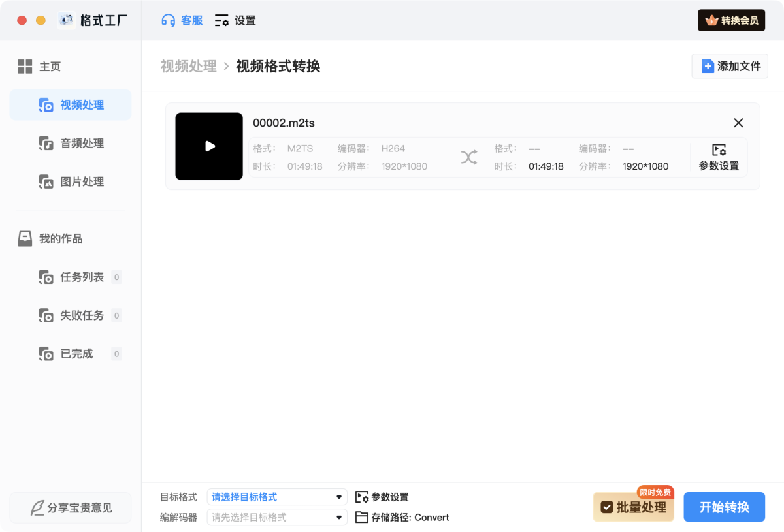Click the 添加文件 button
784x532 pixels.
click(x=730, y=66)
